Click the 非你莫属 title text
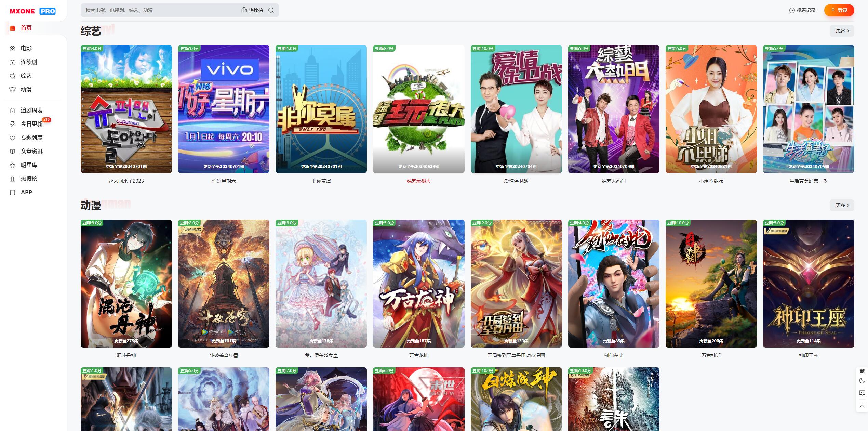The image size is (868, 431). (x=321, y=181)
